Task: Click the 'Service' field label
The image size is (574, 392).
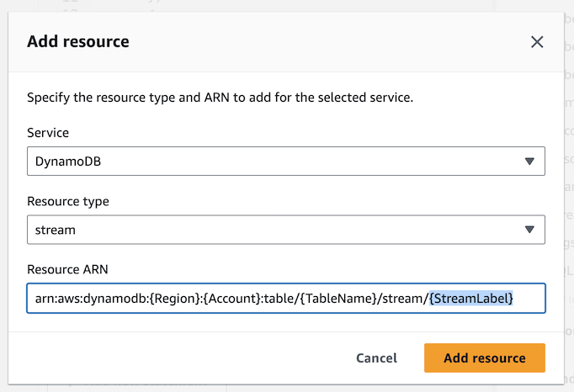Action: (48, 133)
